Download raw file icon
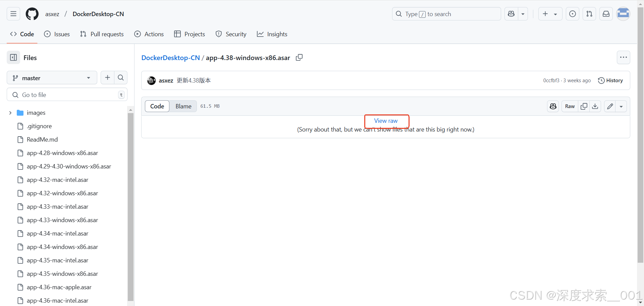The height and width of the screenshot is (306, 644). [595, 106]
